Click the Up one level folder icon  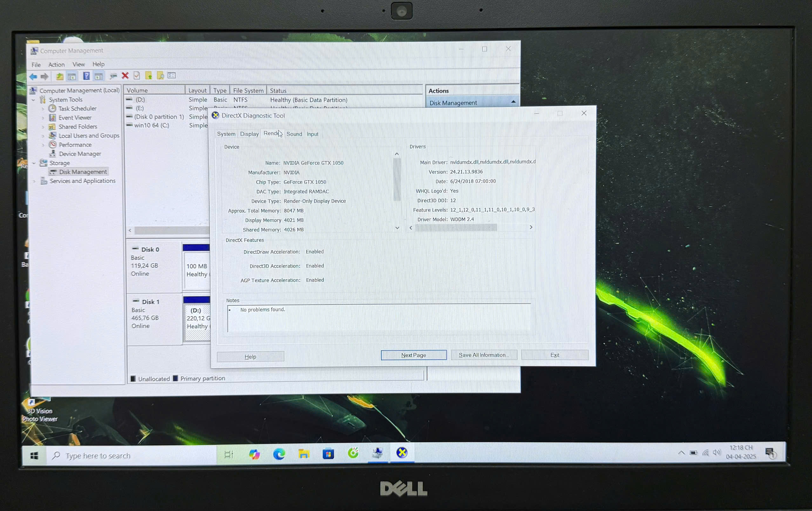point(60,76)
